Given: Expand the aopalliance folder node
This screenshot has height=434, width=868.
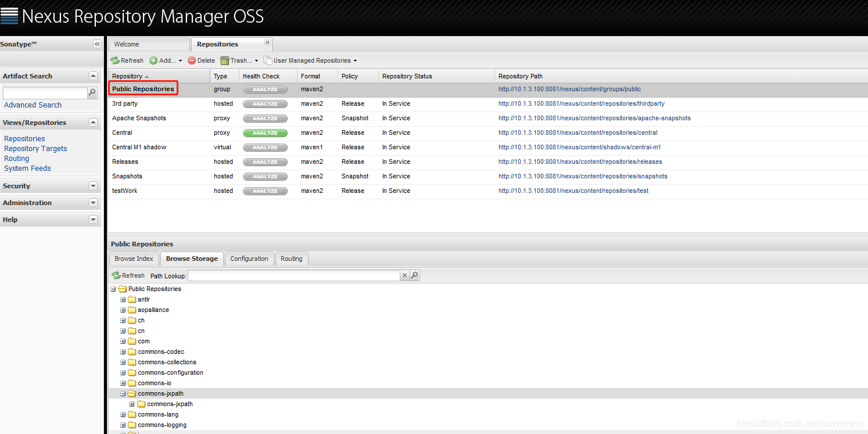Looking at the screenshot, I should tap(123, 310).
